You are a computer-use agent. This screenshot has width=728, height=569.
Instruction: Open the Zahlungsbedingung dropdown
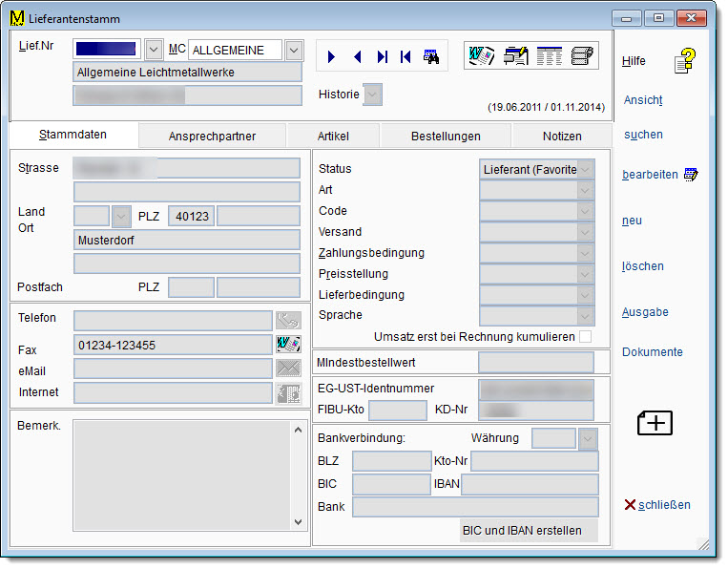click(x=585, y=253)
